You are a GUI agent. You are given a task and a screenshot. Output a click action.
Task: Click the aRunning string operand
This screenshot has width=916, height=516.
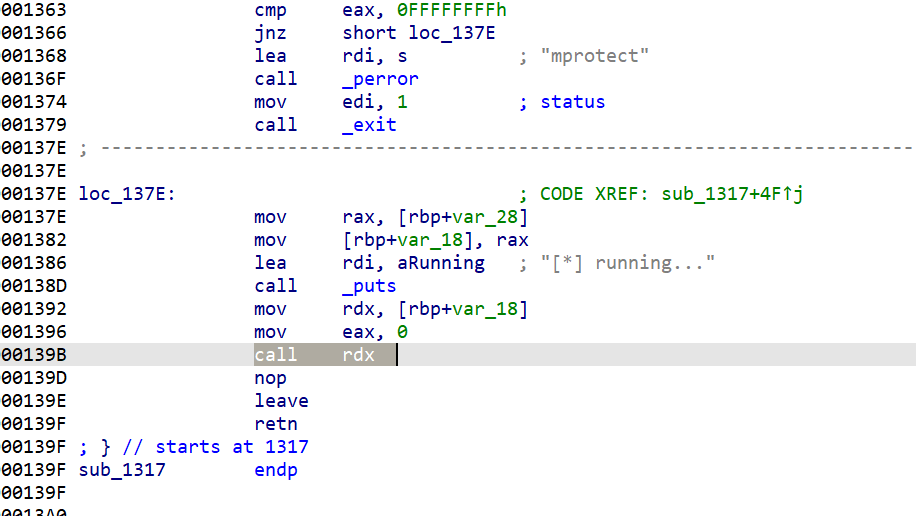click(x=441, y=263)
